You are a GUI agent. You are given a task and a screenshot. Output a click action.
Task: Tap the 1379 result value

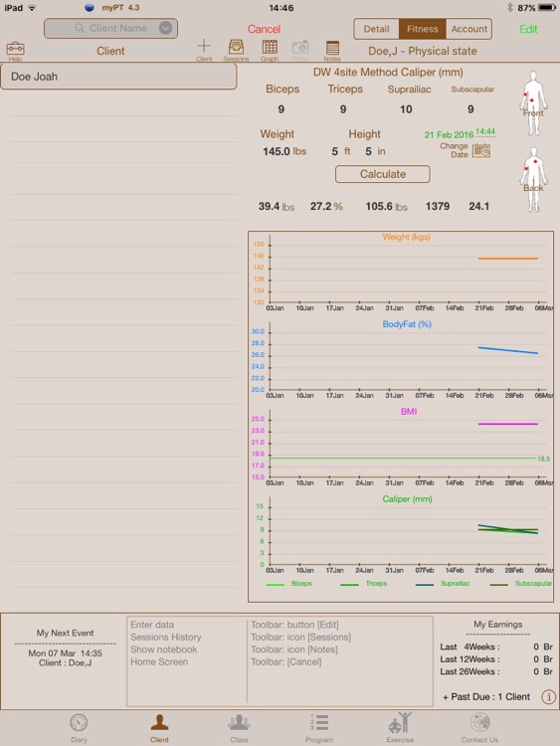click(x=438, y=207)
